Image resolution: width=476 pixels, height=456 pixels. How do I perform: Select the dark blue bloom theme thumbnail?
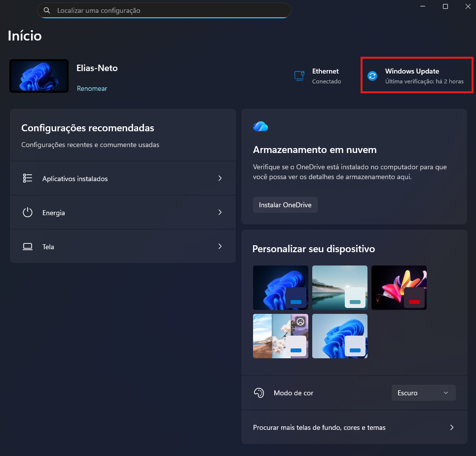(x=280, y=287)
